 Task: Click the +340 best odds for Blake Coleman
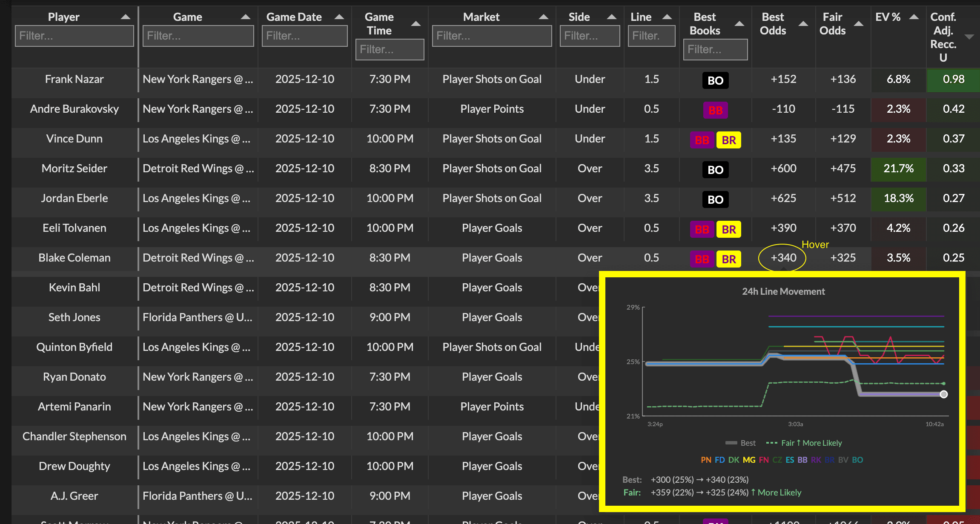point(783,258)
